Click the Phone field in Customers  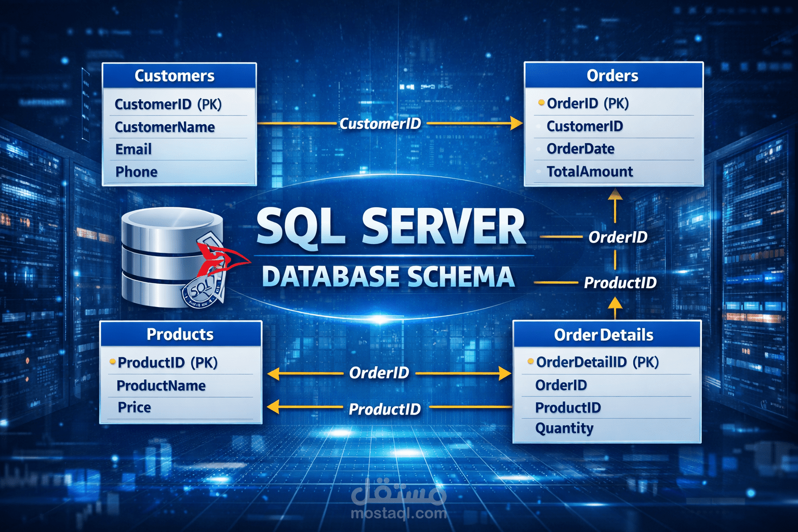[179, 171]
